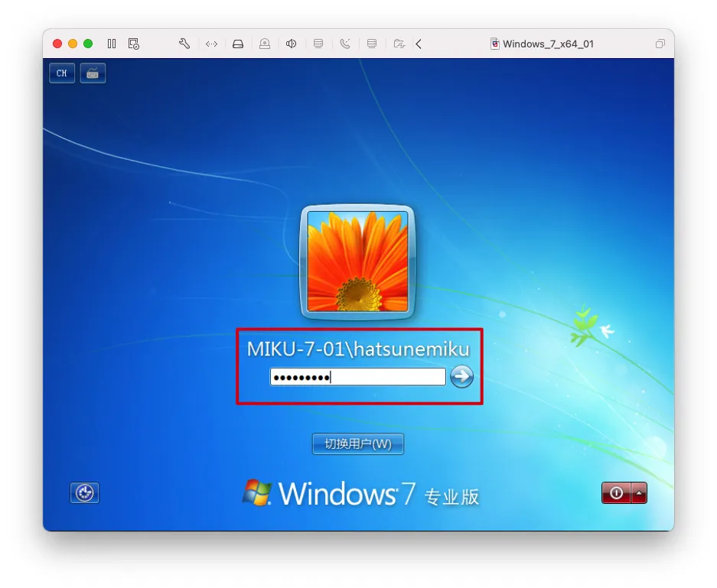Click the 切换用户(W) switch user button
Screen dimensions: 717x588
pos(358,444)
